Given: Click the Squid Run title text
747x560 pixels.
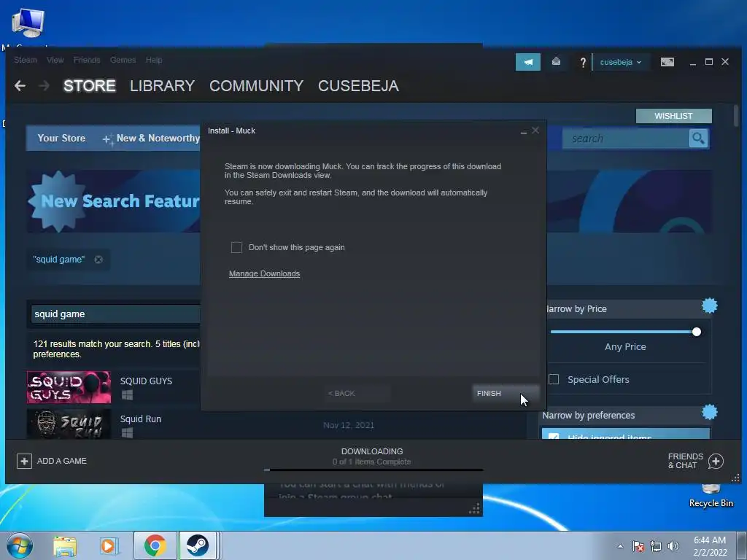Looking at the screenshot, I should tap(141, 419).
